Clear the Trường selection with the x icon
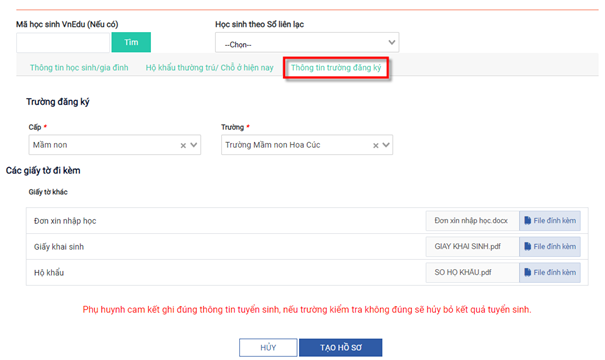The width and height of the screenshot is (605, 360). [x=375, y=145]
